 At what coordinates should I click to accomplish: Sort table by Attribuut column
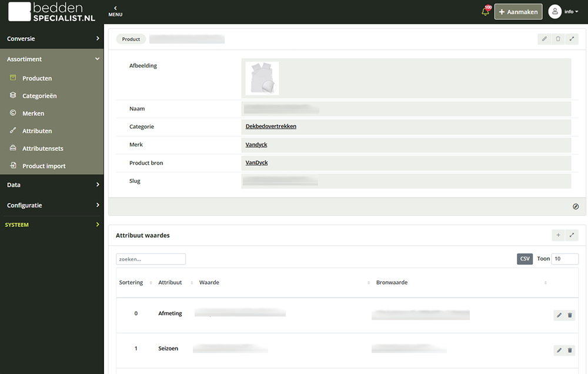175,282
